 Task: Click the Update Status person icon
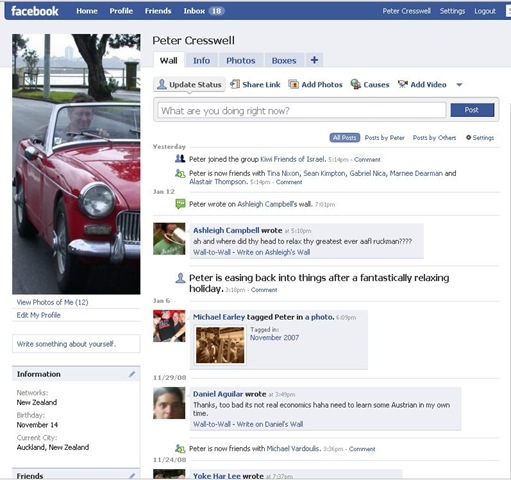(162, 84)
